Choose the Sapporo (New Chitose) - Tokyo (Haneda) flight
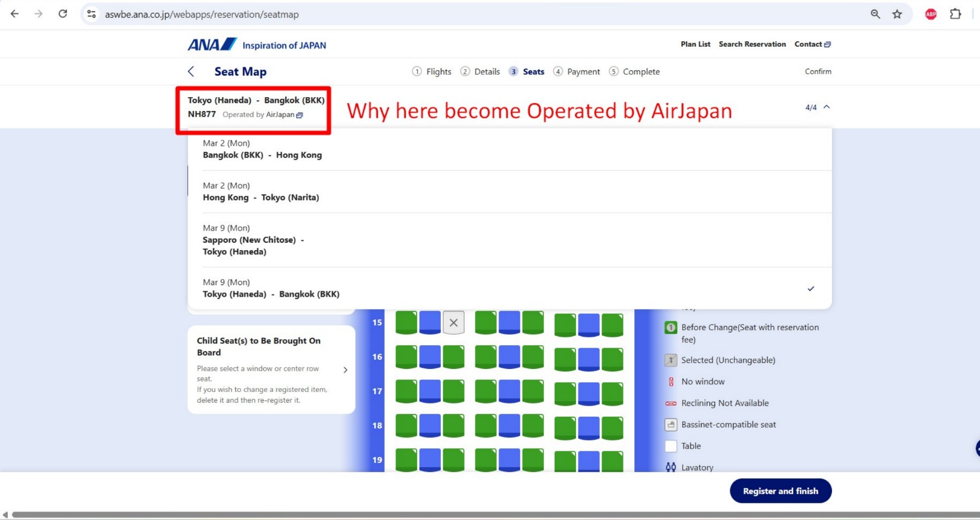The height and width of the screenshot is (520, 980). [509, 240]
